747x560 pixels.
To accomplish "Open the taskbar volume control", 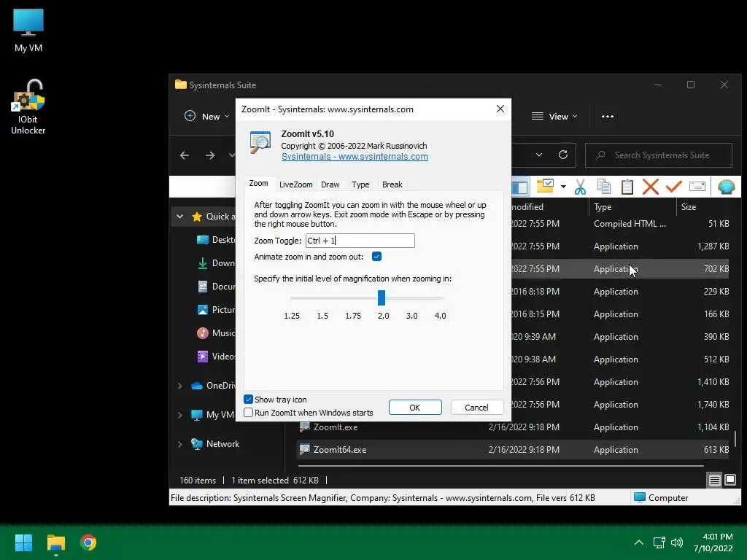I will click(676, 542).
